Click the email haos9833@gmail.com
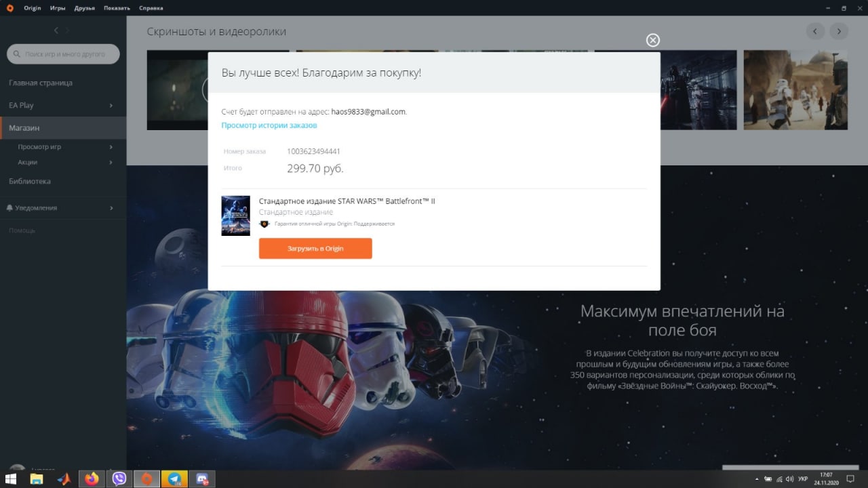This screenshot has height=488, width=868. [368, 112]
